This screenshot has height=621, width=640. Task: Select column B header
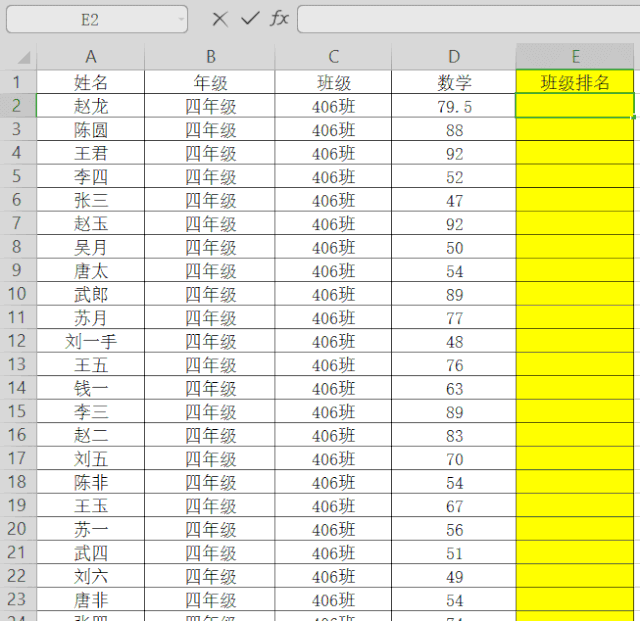[210, 57]
